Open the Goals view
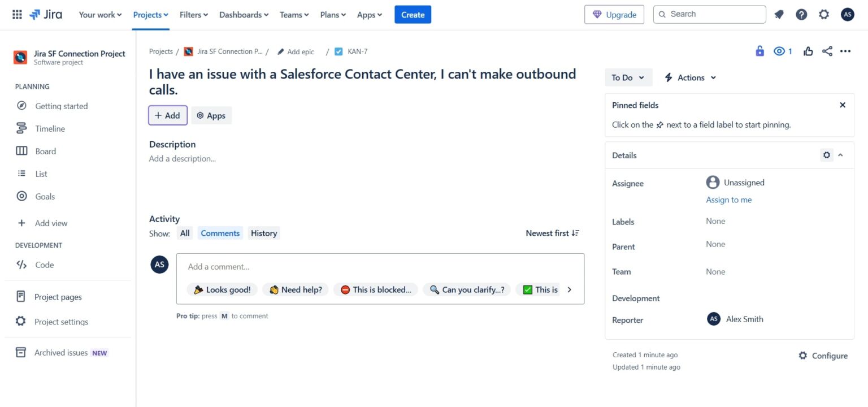 tap(44, 196)
